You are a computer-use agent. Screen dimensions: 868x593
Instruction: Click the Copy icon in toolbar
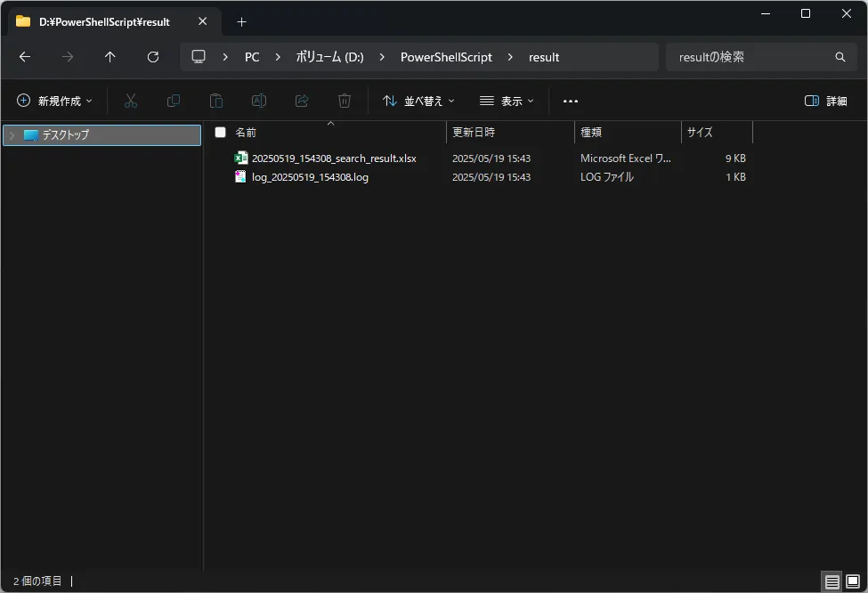174,101
